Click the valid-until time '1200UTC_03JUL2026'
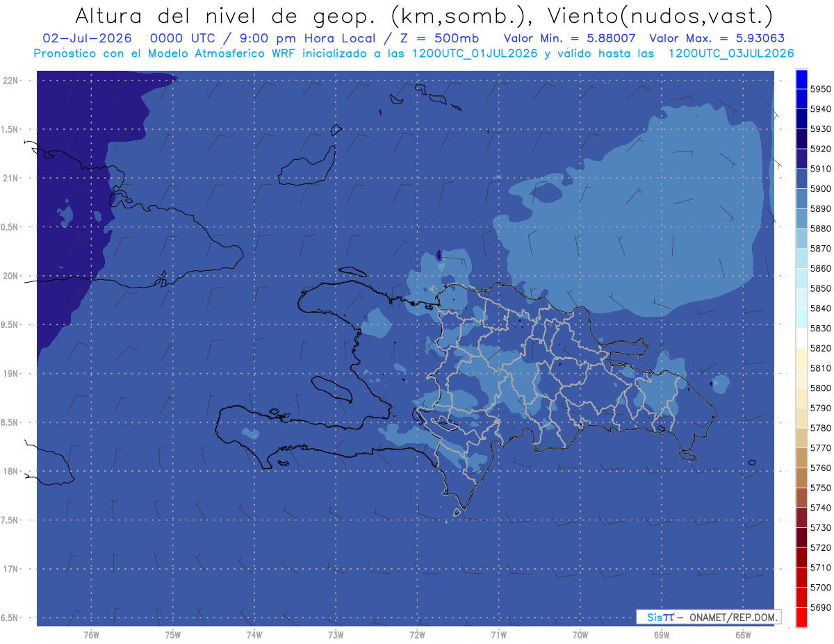This screenshot has width=834, height=644. (731, 53)
